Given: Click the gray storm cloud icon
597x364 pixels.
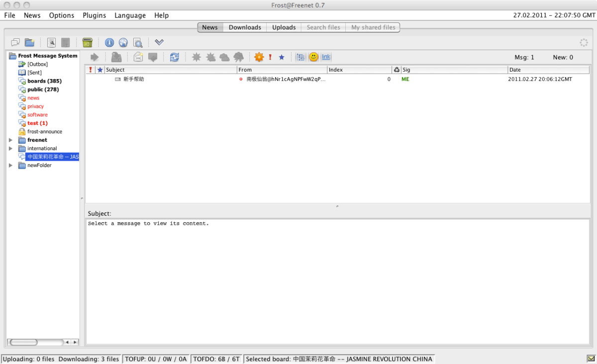Looking at the screenshot, I should [x=239, y=57].
